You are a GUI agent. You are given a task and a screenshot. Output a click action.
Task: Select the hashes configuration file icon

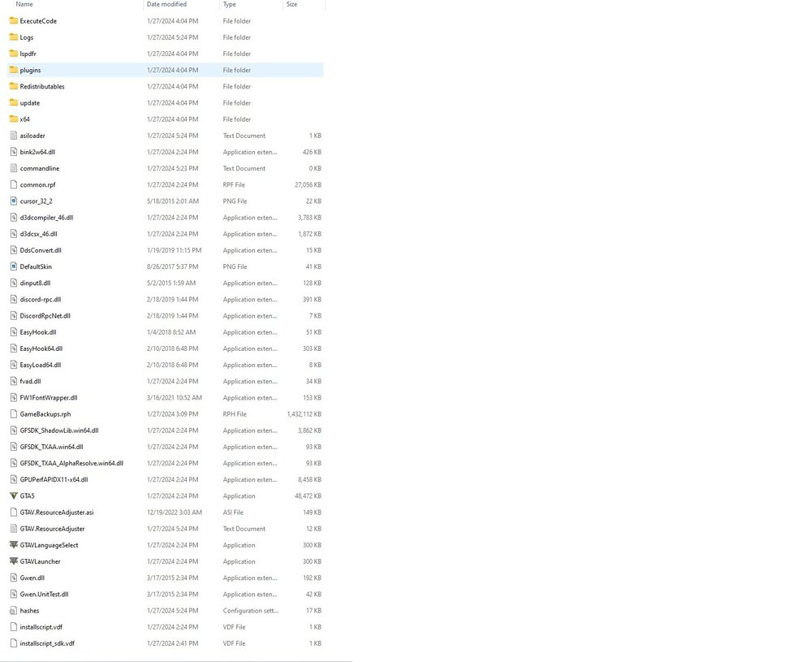point(14,611)
